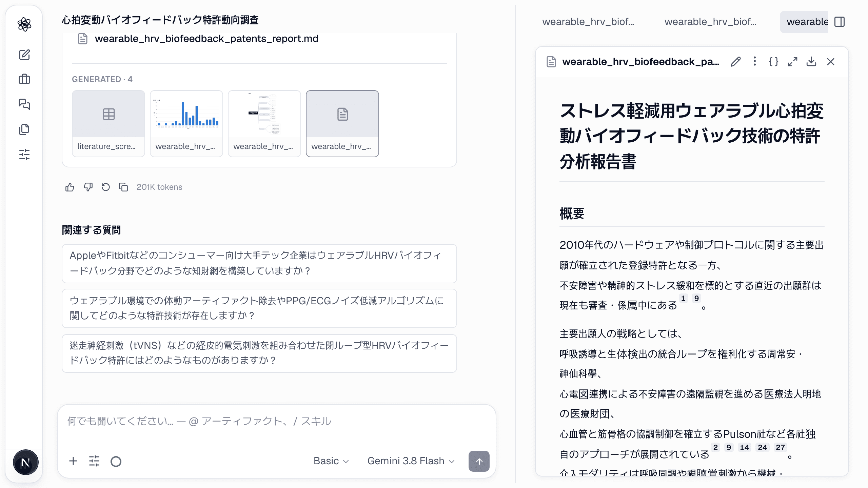View source with the curly braces icon
The height and width of the screenshot is (488, 868).
[773, 62]
